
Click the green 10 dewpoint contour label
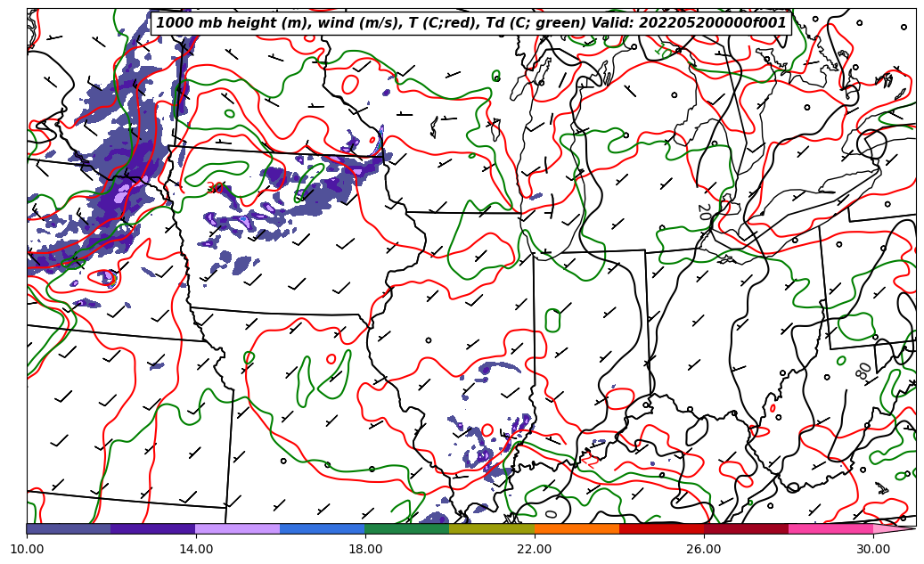(662, 50)
